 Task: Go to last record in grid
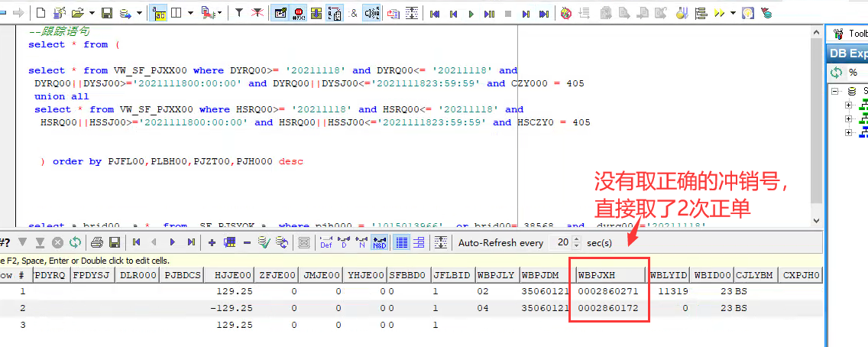tap(191, 242)
